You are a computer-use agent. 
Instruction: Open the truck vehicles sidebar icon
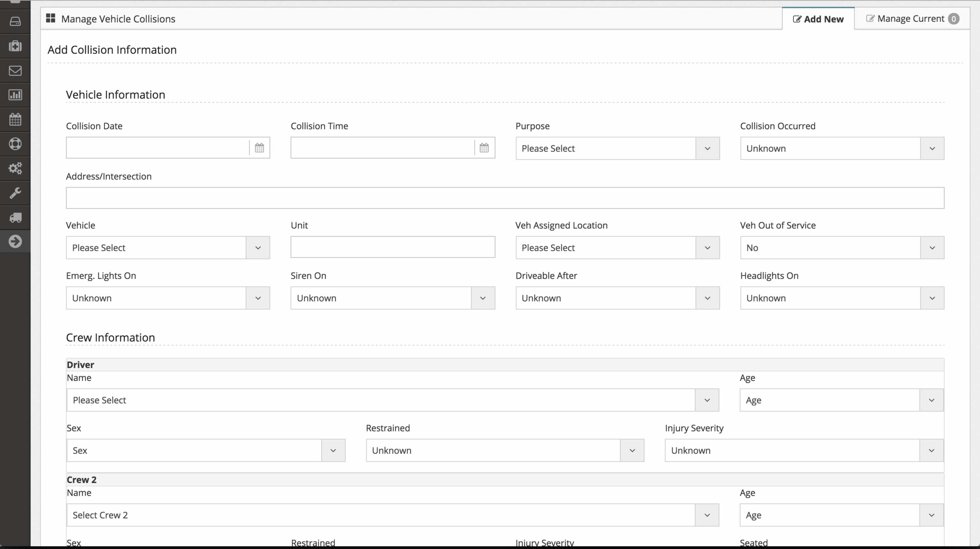pyautogui.click(x=15, y=217)
